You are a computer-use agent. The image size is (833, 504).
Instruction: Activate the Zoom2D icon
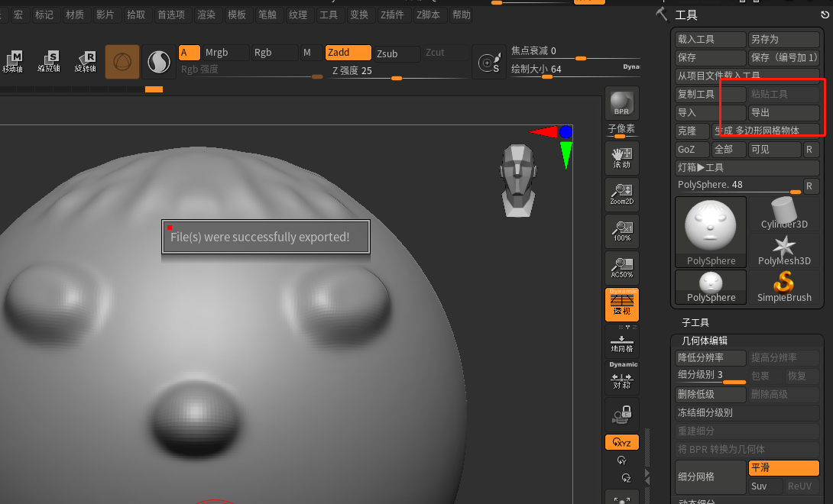[x=621, y=194]
